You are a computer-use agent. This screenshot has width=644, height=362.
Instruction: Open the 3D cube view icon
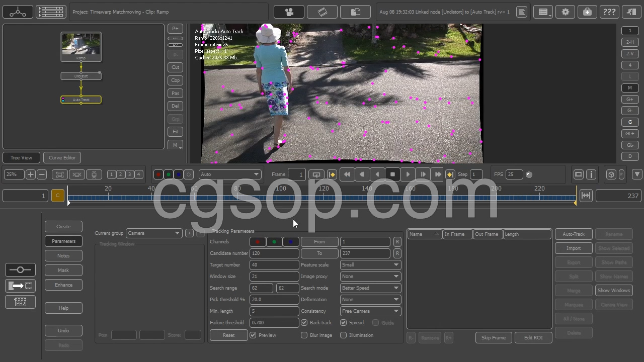click(611, 174)
